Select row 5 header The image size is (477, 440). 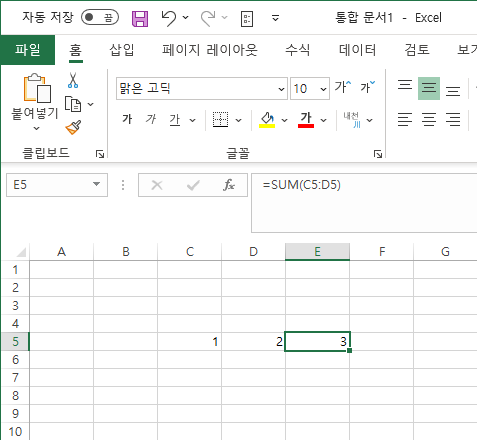[x=15, y=342]
